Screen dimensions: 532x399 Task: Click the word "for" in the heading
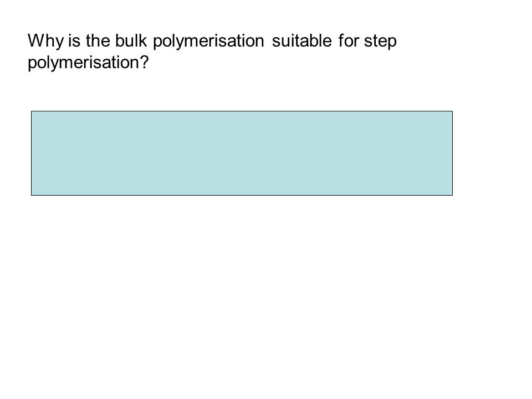tap(348, 40)
